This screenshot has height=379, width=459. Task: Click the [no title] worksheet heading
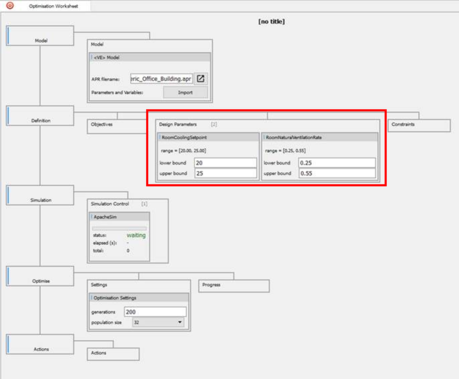[271, 22]
